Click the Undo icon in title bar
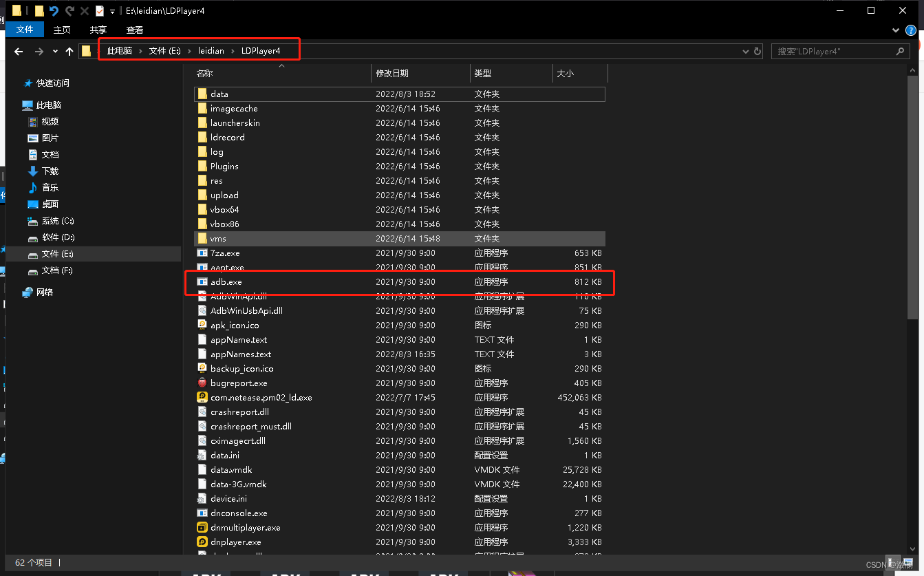 click(54, 11)
